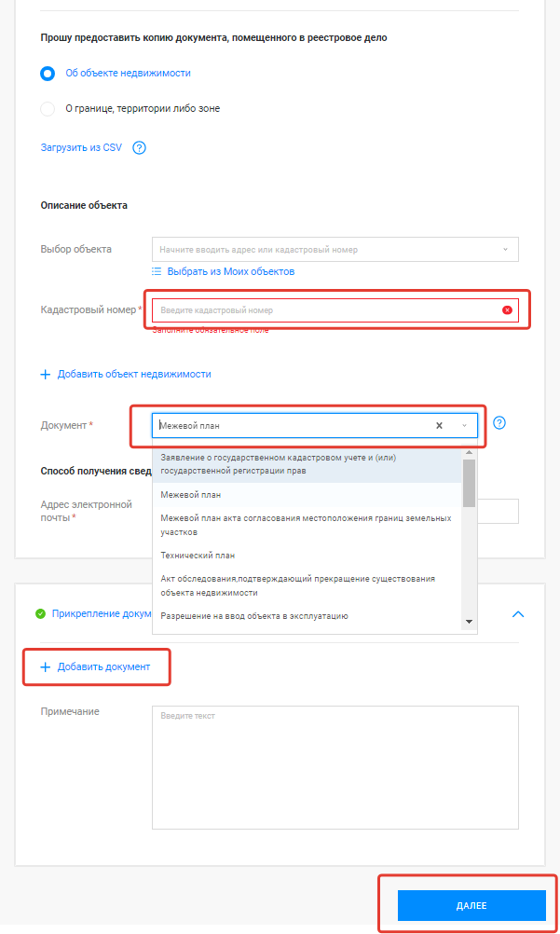This screenshot has width=560, height=934.
Task: Click the plus icon beside 'Добавить объект недвижимости'
Action: pyautogui.click(x=46, y=375)
